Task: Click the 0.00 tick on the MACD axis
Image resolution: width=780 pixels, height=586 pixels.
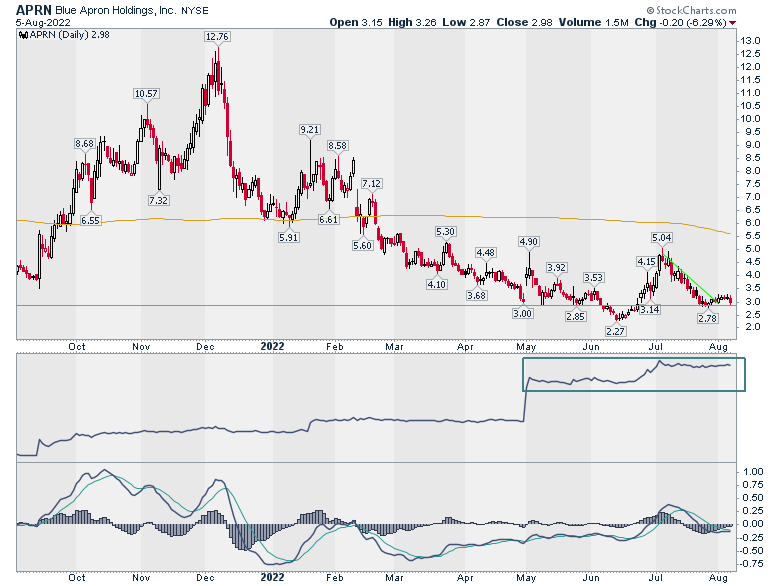Action: [x=753, y=524]
